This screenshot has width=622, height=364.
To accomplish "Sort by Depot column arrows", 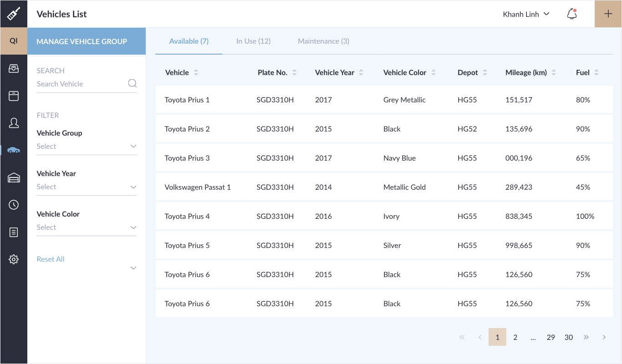I will pyautogui.click(x=485, y=72).
